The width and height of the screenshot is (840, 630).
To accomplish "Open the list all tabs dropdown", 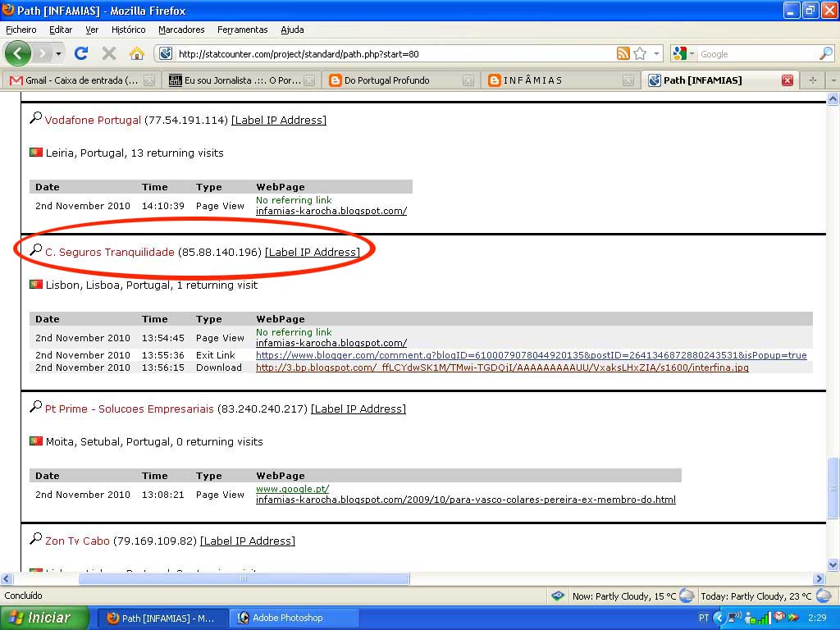I will [833, 80].
